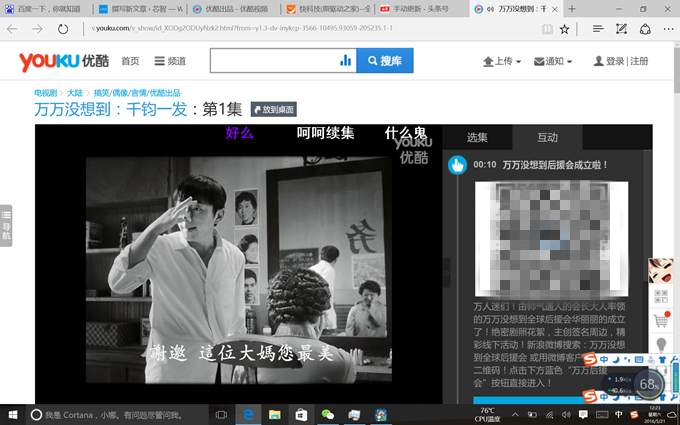
Task: Open the 搞笑 category link
Action: (101, 93)
